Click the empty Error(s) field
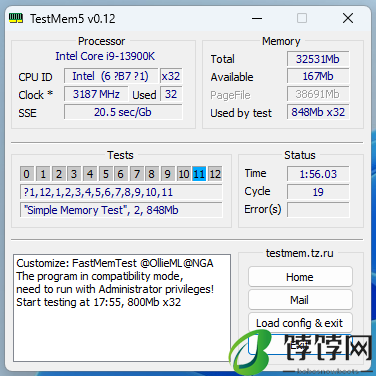The height and width of the screenshot is (376, 376). point(318,210)
